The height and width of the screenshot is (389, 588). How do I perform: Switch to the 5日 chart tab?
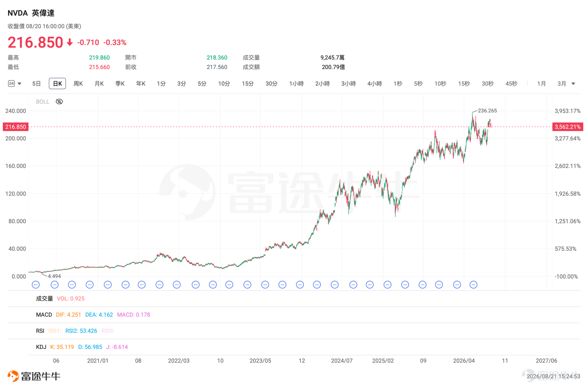tap(36, 83)
